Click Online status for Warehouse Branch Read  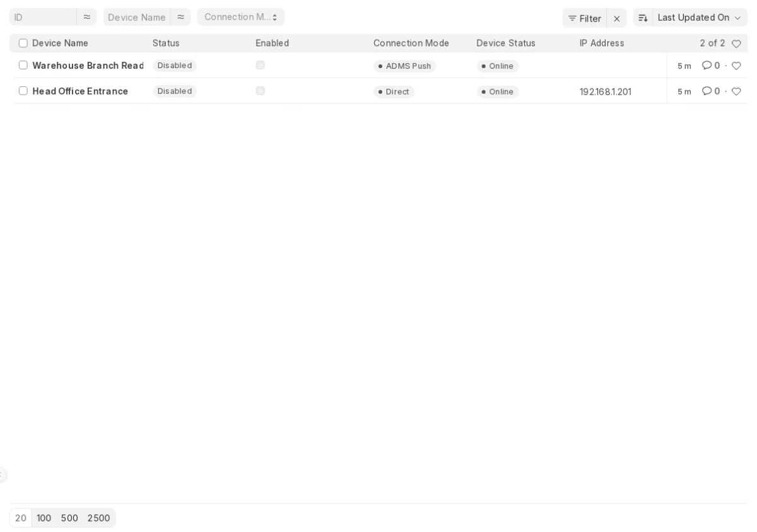point(498,66)
